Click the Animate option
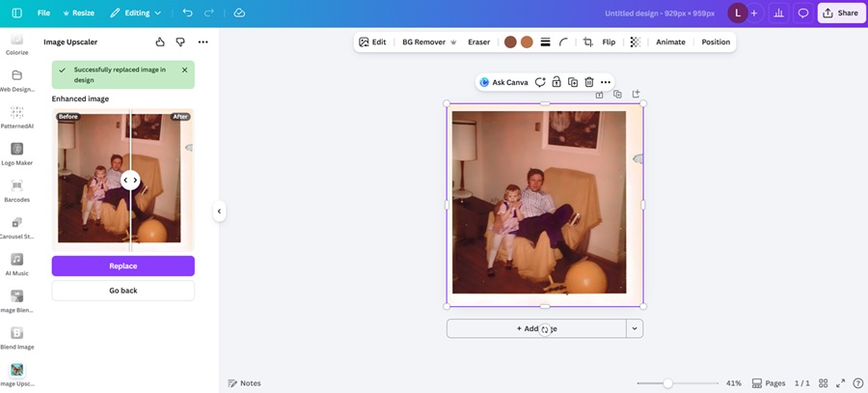The width and height of the screenshot is (868, 393). (x=670, y=42)
